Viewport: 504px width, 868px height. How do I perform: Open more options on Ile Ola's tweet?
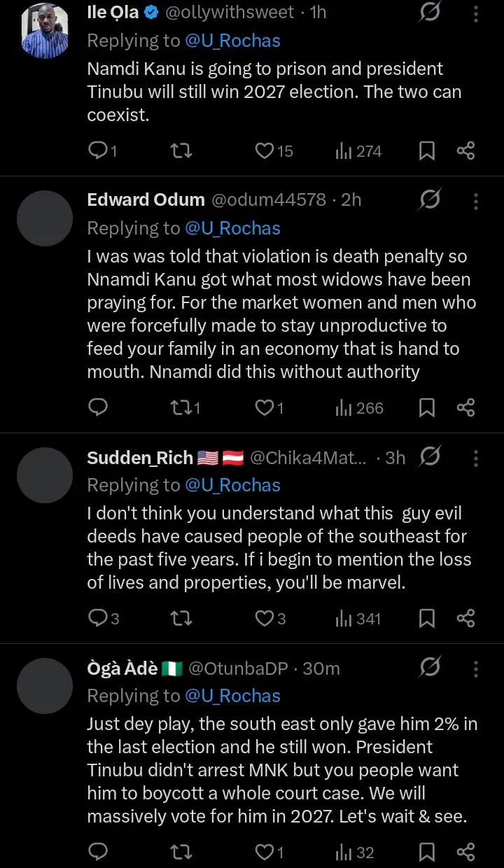[x=476, y=14]
